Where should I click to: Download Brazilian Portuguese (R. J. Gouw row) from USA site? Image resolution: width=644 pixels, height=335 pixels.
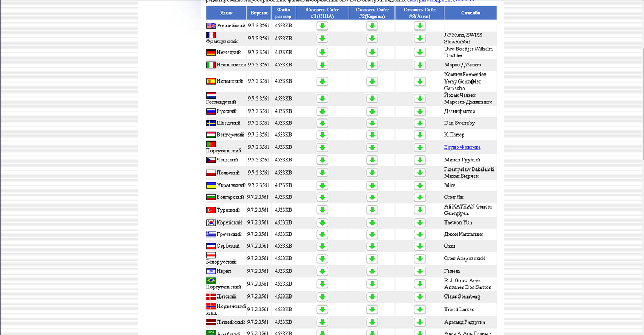322,284
